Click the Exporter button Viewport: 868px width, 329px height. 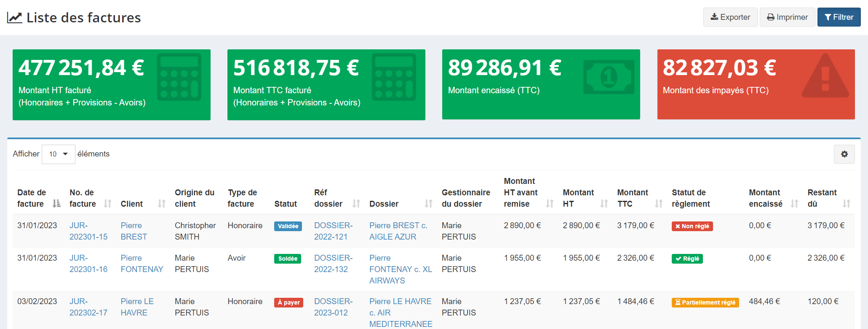point(730,17)
